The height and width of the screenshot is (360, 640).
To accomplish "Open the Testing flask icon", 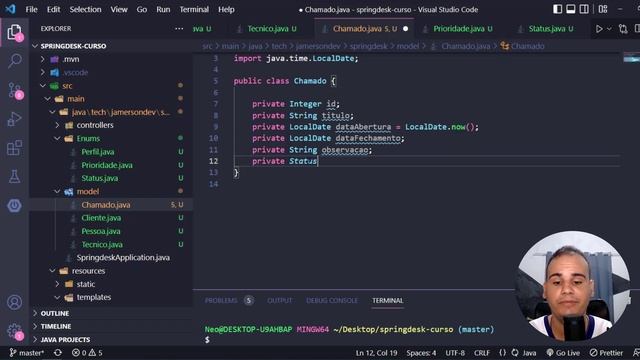I will tap(14, 176).
